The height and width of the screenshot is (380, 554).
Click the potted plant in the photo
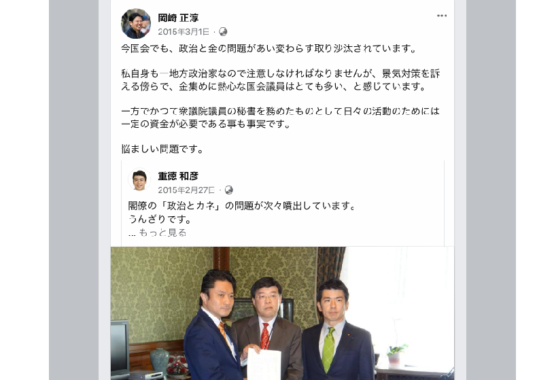(396, 355)
